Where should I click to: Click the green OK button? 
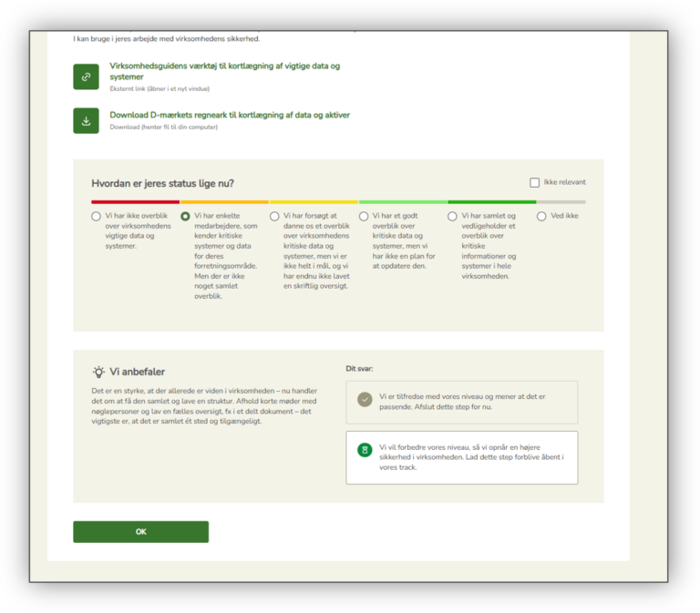click(140, 532)
